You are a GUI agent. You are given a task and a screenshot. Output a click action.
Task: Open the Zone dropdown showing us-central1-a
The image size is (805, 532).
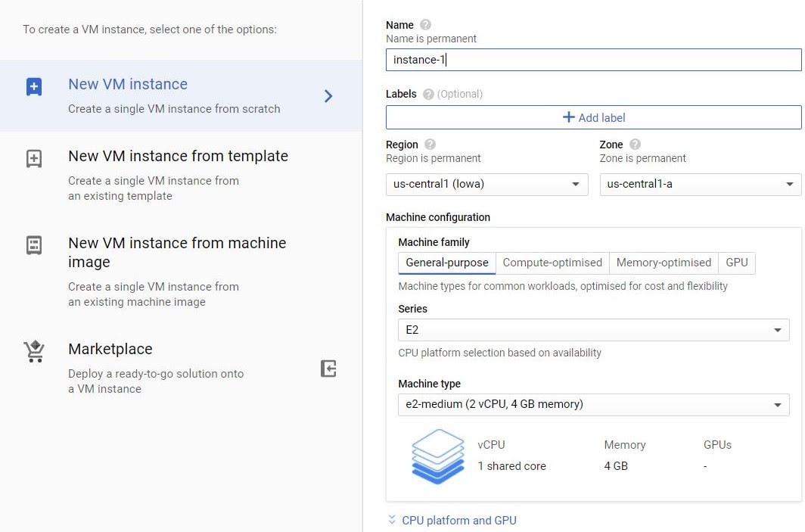click(699, 184)
